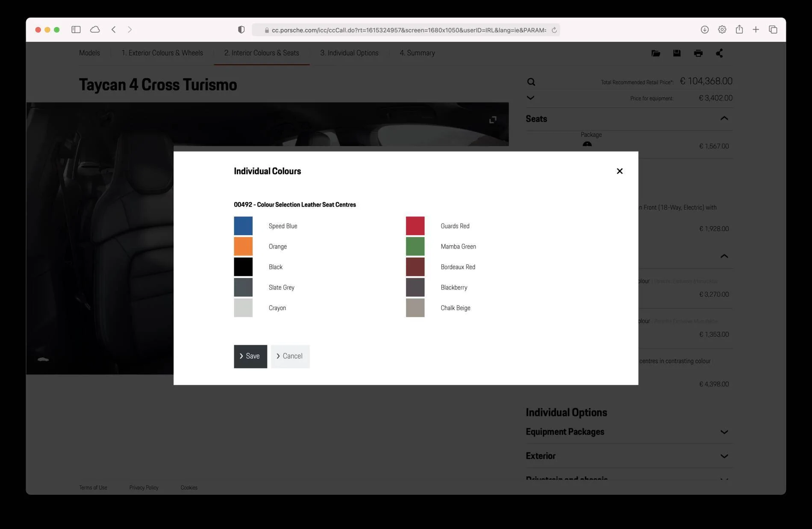Open iCloud tabs in Safari
The image size is (812, 529).
(x=95, y=30)
